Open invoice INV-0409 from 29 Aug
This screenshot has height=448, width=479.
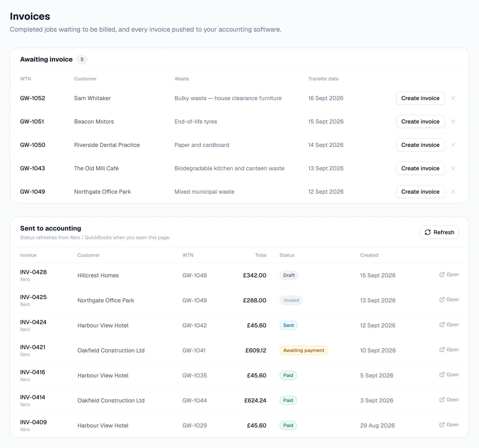[x=449, y=425]
